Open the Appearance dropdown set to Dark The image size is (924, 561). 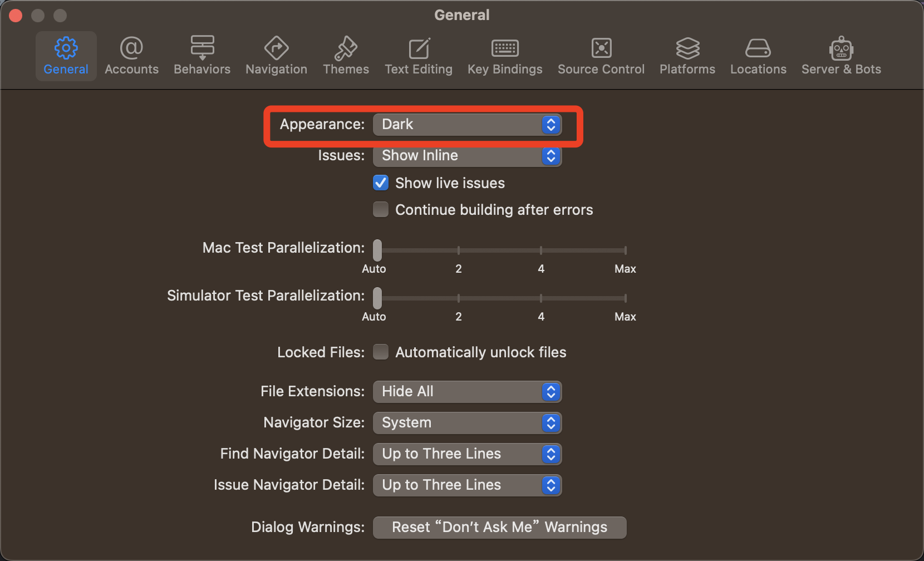[x=467, y=124]
